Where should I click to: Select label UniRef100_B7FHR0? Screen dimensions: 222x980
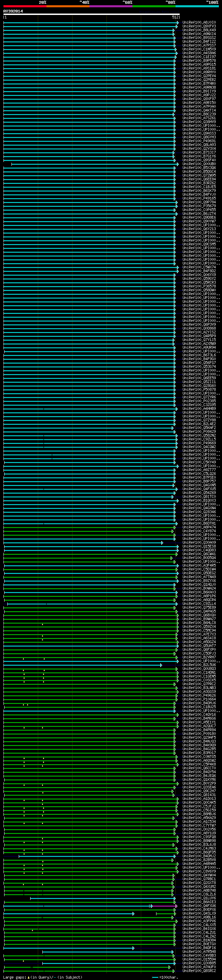point(199,84)
